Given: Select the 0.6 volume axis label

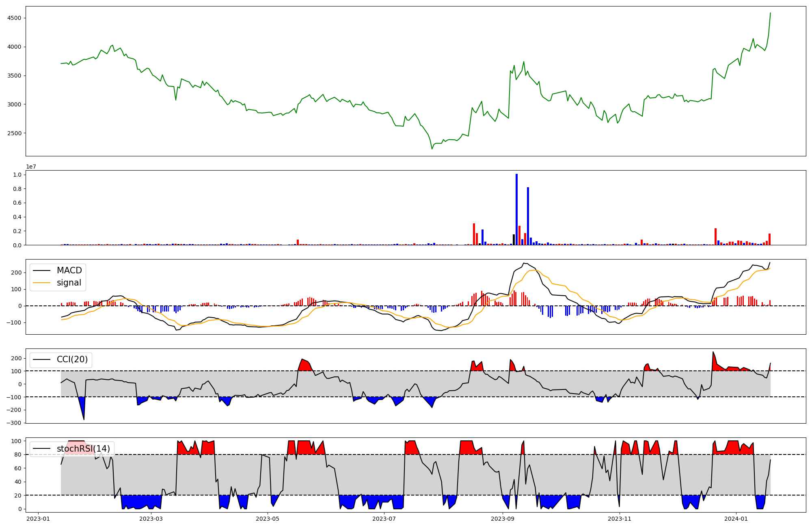Looking at the screenshot, I should pyautogui.click(x=17, y=203).
